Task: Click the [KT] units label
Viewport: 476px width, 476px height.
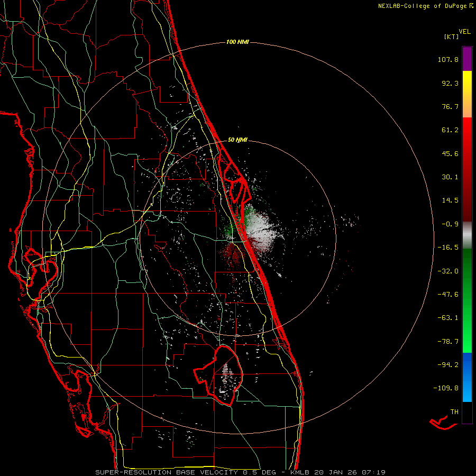Action: click(452, 36)
